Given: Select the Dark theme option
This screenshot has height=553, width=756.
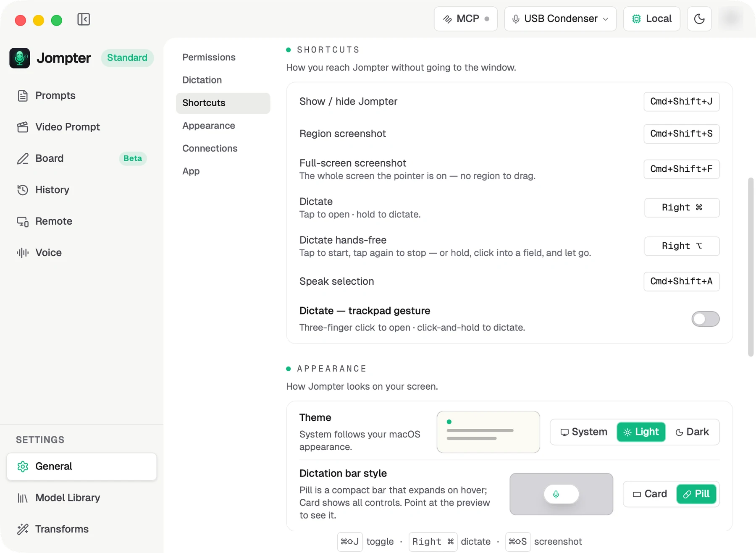Looking at the screenshot, I should (692, 432).
